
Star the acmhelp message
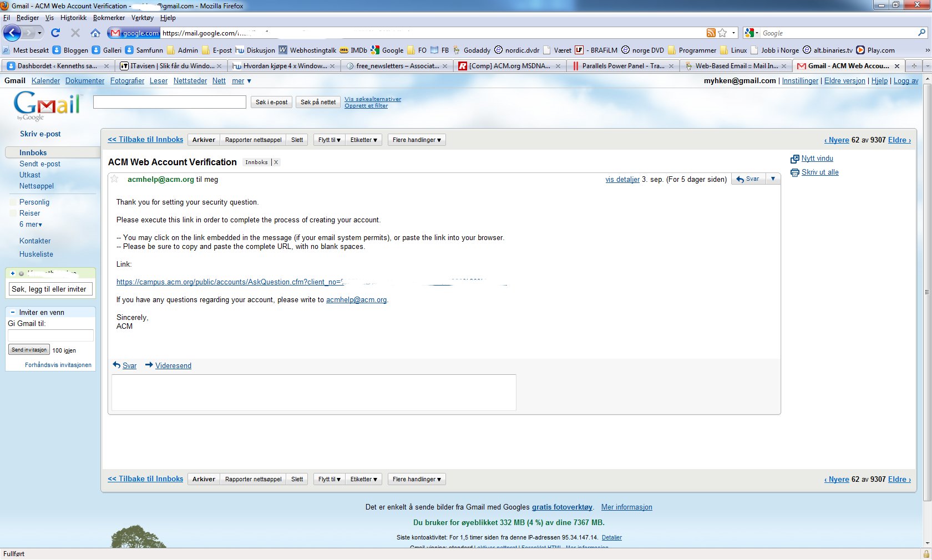[114, 179]
